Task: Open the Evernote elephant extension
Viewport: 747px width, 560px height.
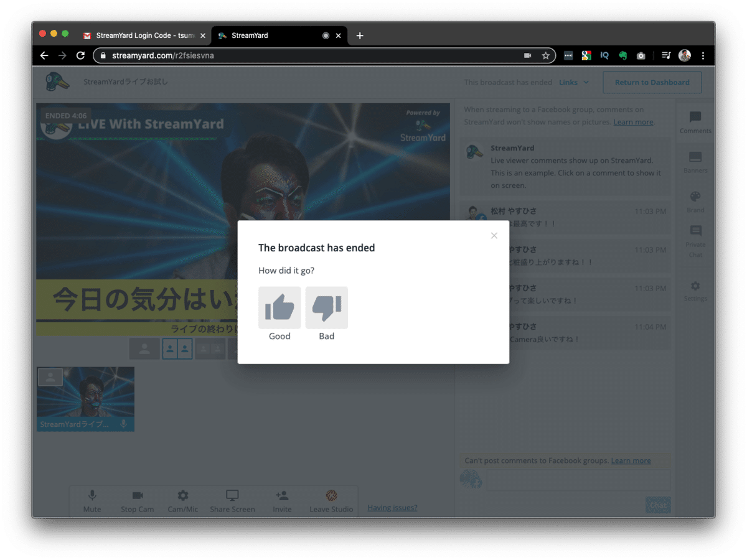Action: pyautogui.click(x=622, y=55)
